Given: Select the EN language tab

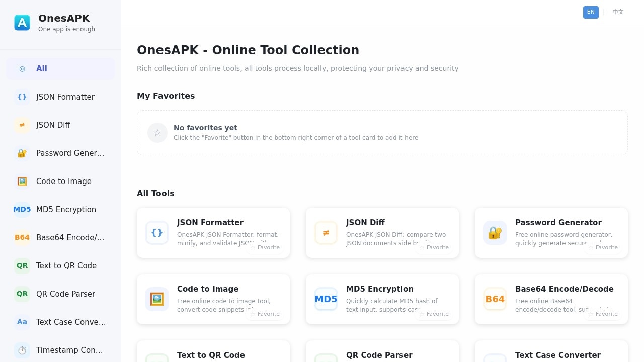Looking at the screenshot, I should point(591,12).
